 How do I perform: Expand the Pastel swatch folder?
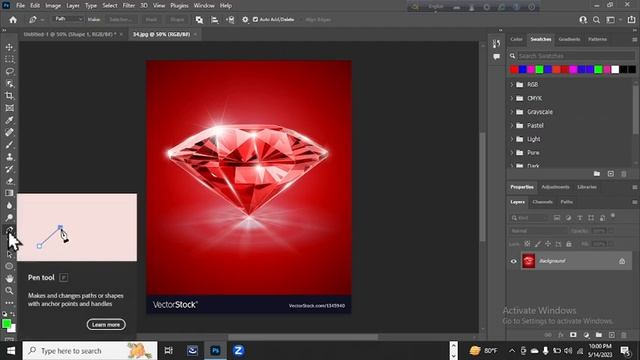pos(512,126)
